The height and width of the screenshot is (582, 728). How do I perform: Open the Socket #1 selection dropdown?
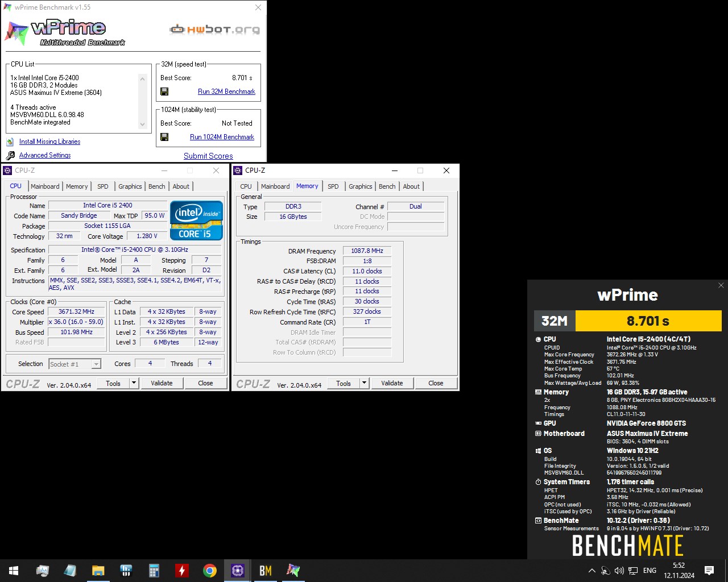[x=75, y=364]
